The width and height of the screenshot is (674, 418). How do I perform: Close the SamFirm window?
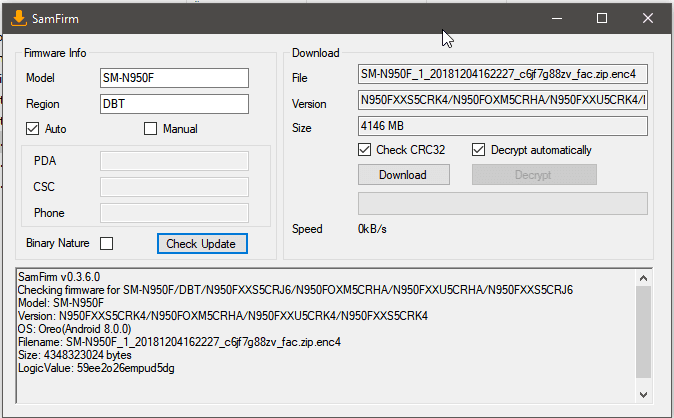point(648,18)
